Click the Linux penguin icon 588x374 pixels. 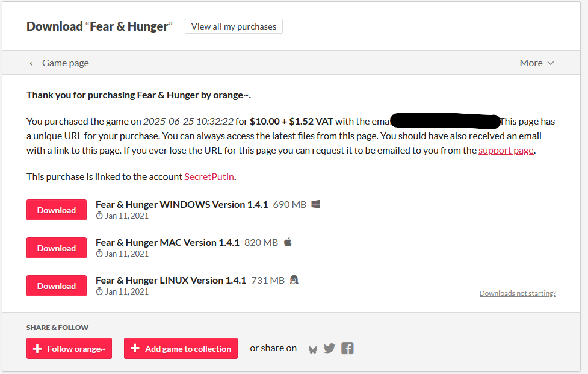(294, 280)
